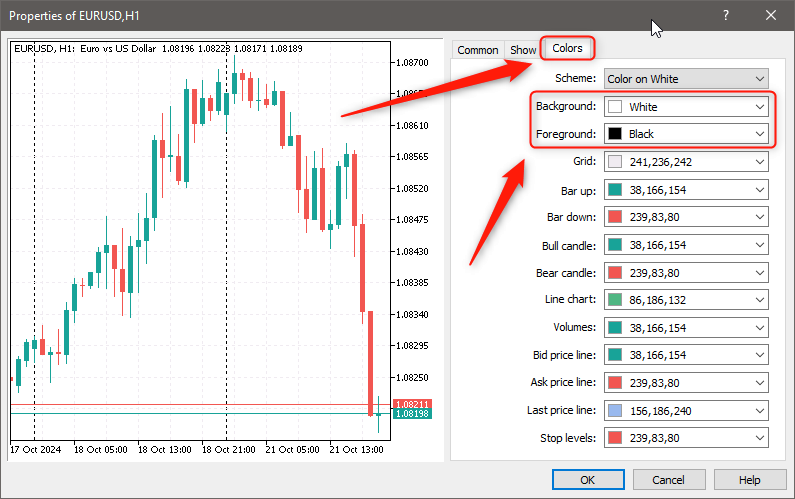795x499 pixels.
Task: Click the Ask price line swatch
Action: (x=615, y=383)
